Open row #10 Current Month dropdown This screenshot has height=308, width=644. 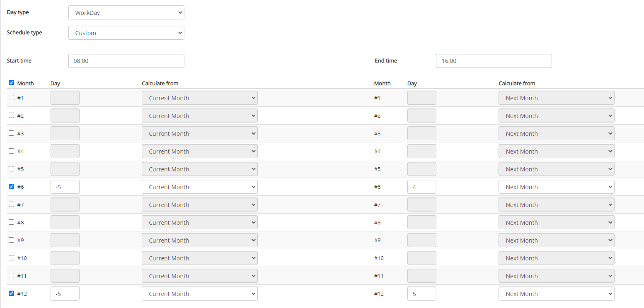200,258
